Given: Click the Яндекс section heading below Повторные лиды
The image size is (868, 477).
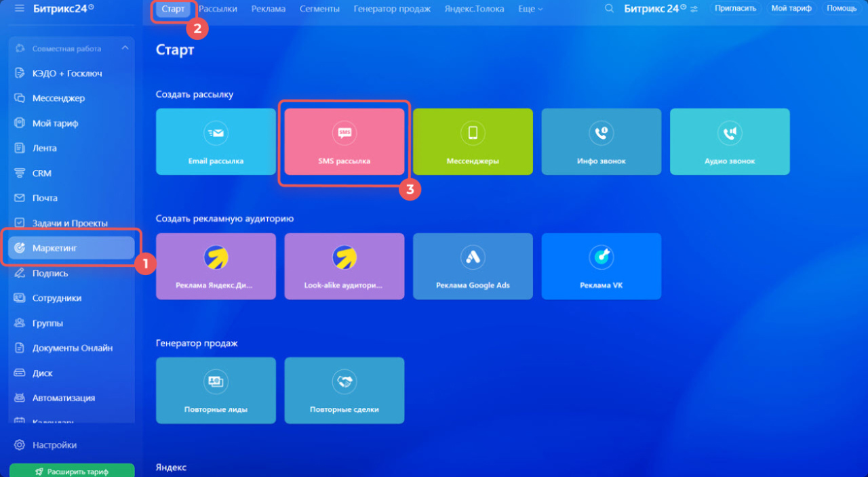Looking at the screenshot, I should click(x=171, y=468).
